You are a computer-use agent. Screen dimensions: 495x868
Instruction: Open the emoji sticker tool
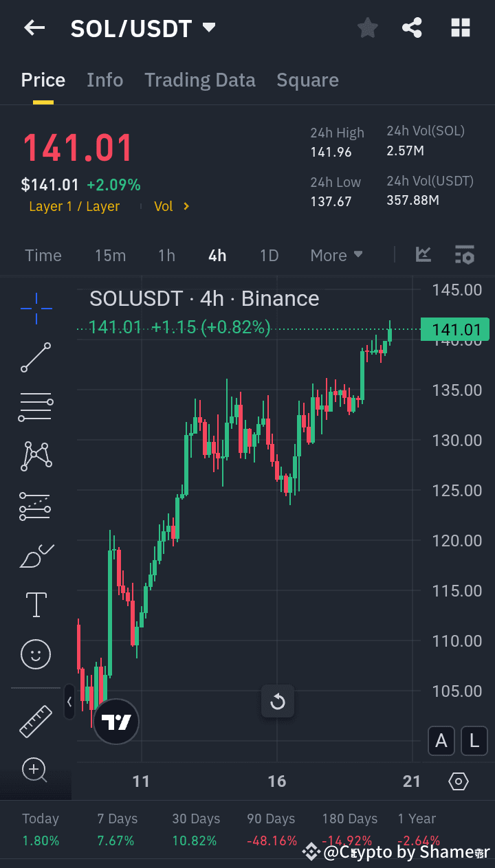click(35, 654)
